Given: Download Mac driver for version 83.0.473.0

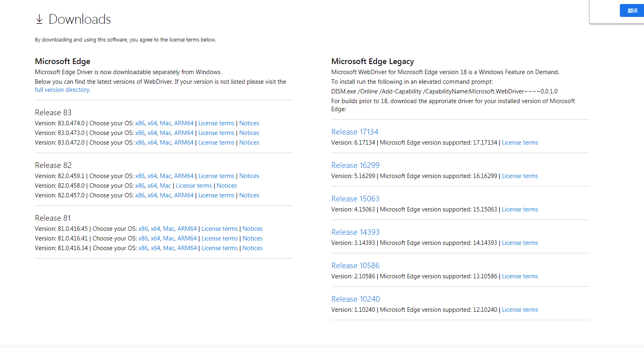Looking at the screenshot, I should pos(166,133).
